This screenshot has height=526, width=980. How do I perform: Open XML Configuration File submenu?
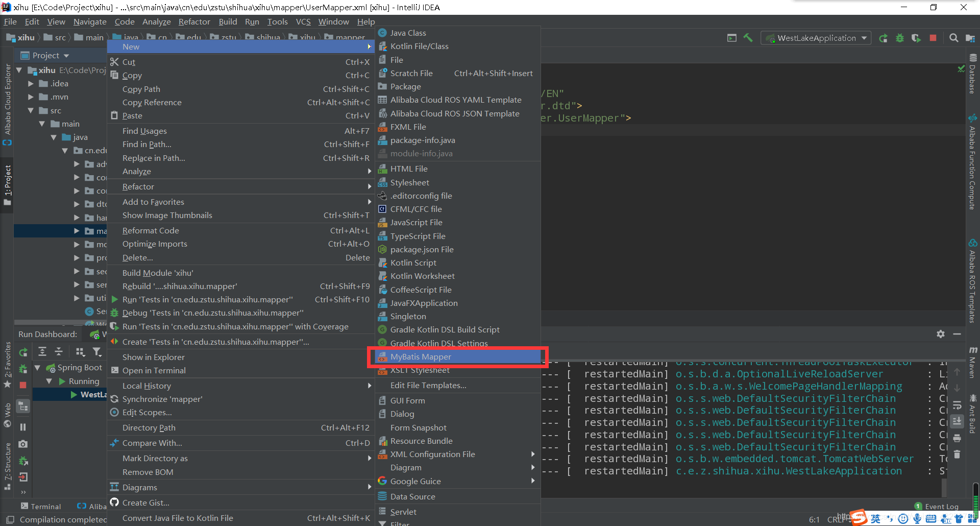click(458, 454)
